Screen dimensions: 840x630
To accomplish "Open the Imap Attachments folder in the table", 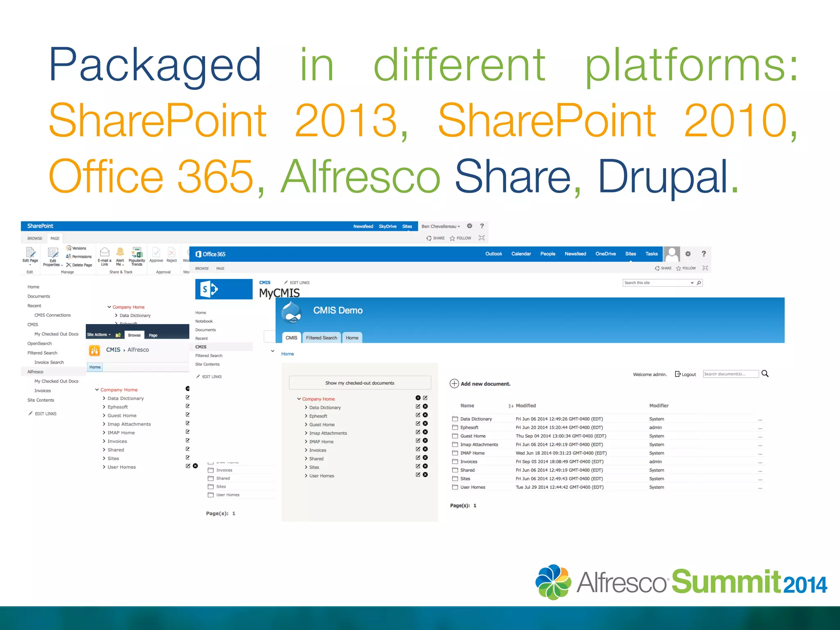I will [x=479, y=445].
